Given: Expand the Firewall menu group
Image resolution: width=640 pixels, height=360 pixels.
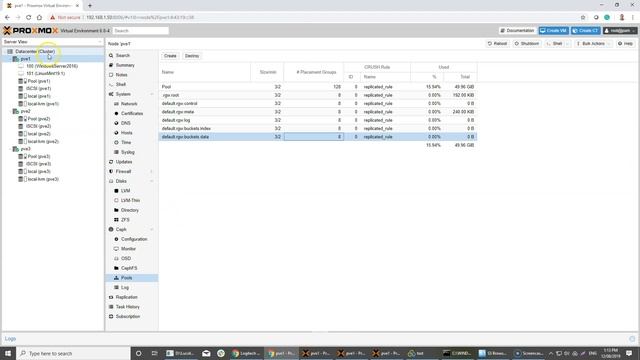Looking at the screenshot, I should click(152, 171).
